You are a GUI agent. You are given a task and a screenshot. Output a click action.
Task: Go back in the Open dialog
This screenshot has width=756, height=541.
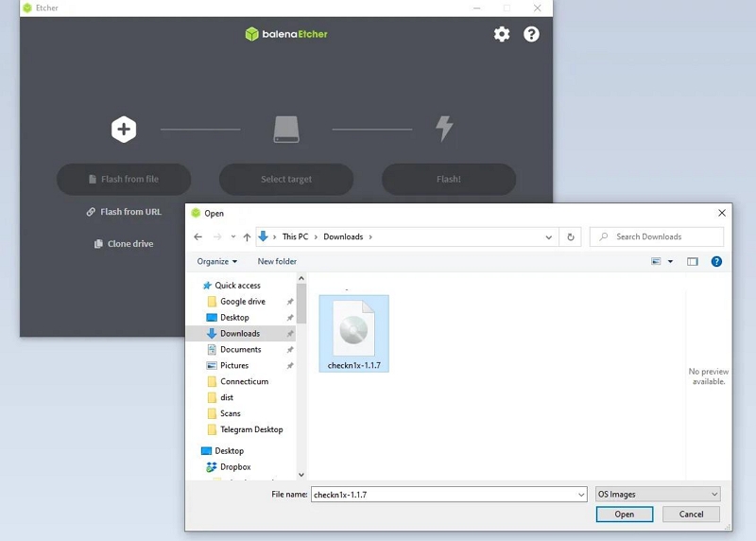pos(198,237)
